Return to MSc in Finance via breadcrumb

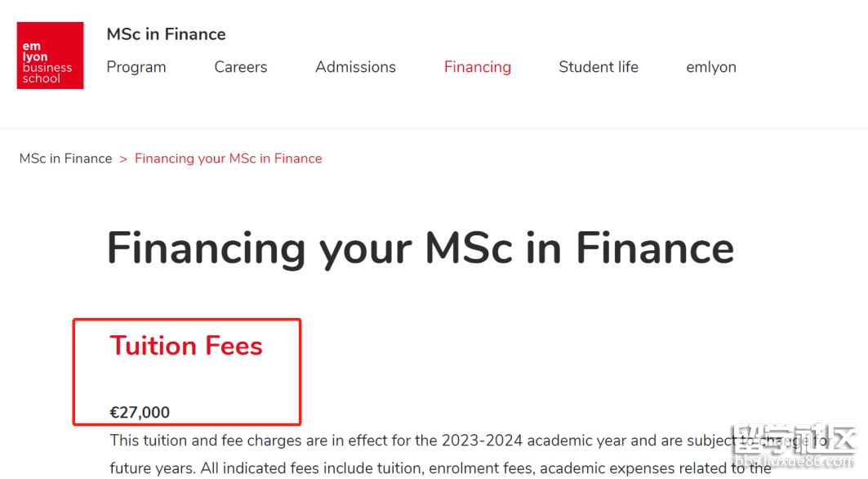pos(65,159)
